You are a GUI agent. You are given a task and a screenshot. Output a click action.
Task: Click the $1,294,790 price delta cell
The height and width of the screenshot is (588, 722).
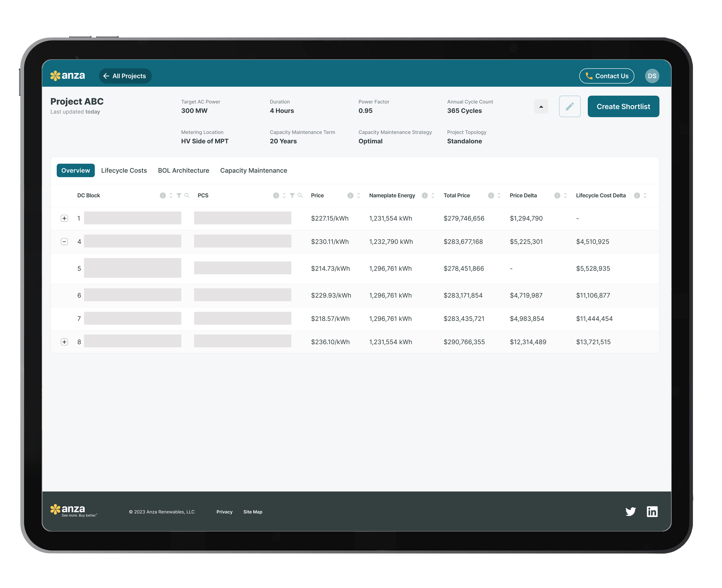tap(526, 218)
